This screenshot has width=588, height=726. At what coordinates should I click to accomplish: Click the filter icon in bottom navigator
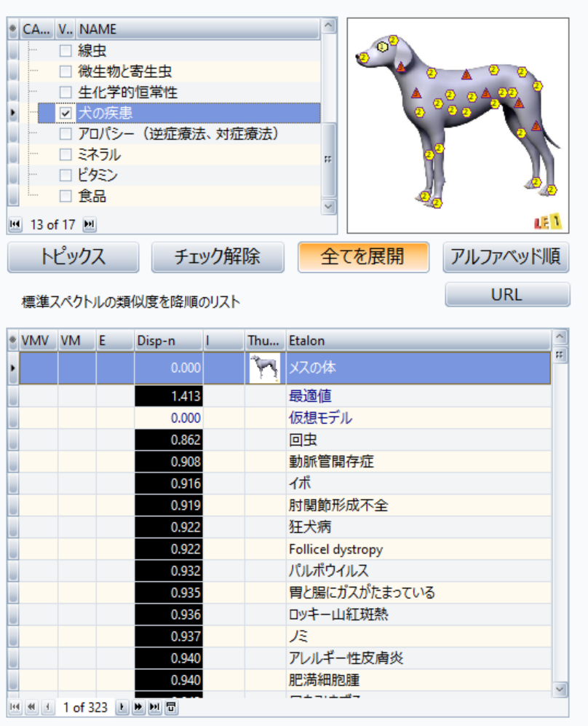point(171,707)
